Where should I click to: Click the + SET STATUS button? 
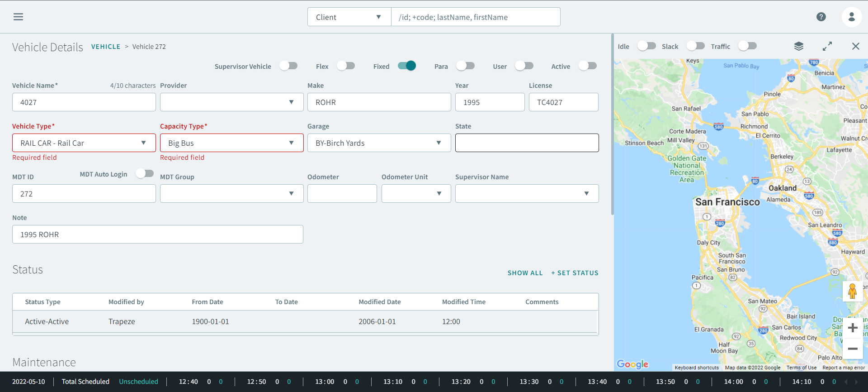tap(575, 273)
